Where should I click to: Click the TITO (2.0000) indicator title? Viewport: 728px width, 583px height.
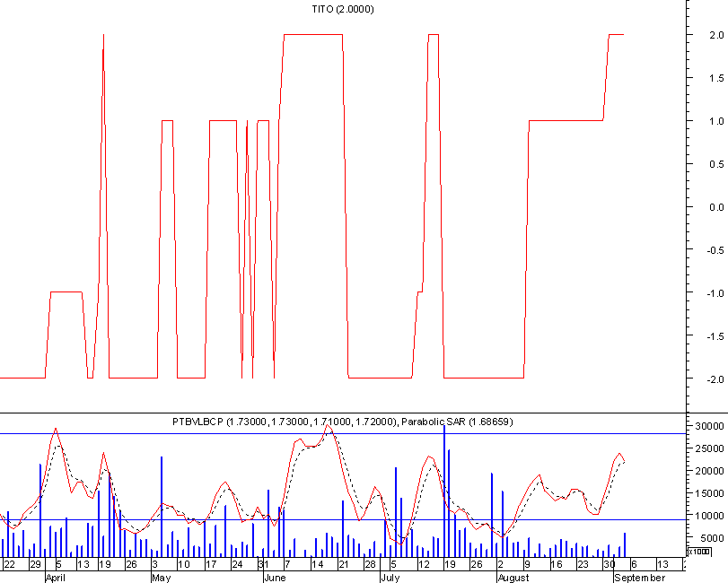coord(343,9)
